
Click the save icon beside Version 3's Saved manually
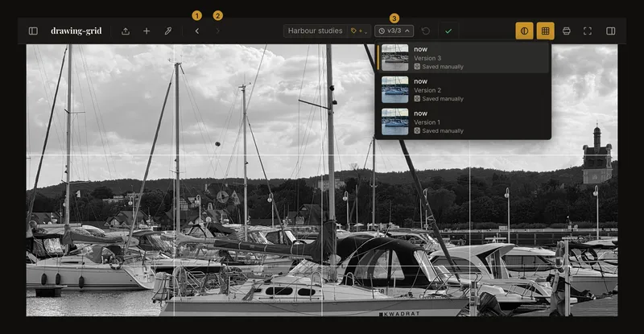(417, 67)
